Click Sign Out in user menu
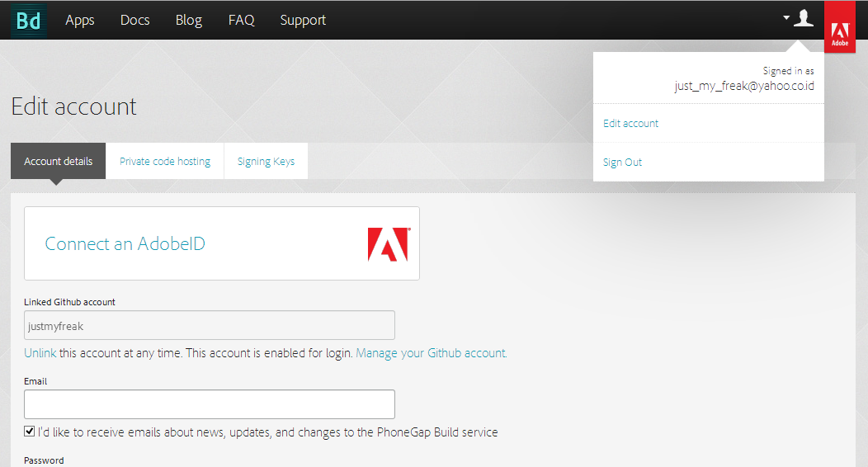The image size is (868, 467). pyautogui.click(x=623, y=163)
